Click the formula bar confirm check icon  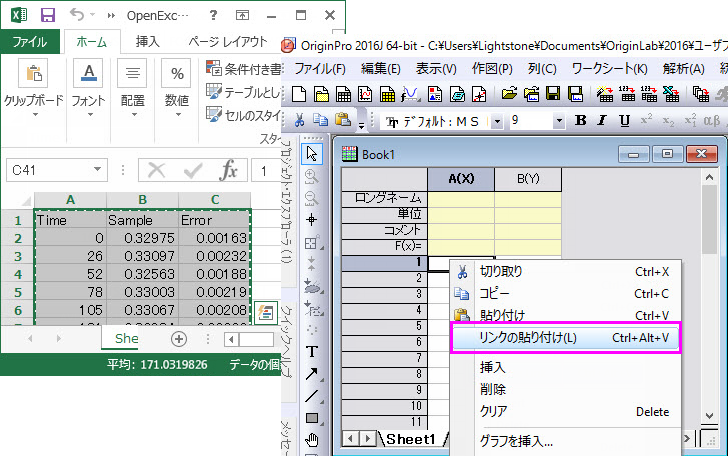pyautogui.click(x=192, y=170)
